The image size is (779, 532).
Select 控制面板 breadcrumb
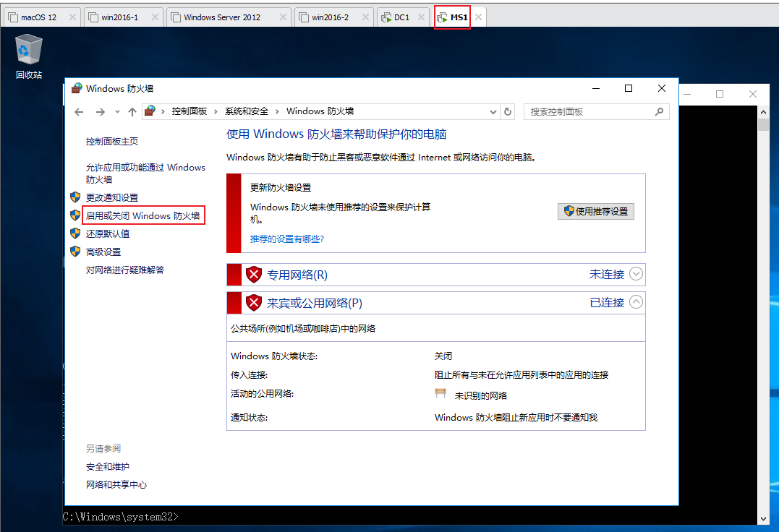click(190, 111)
